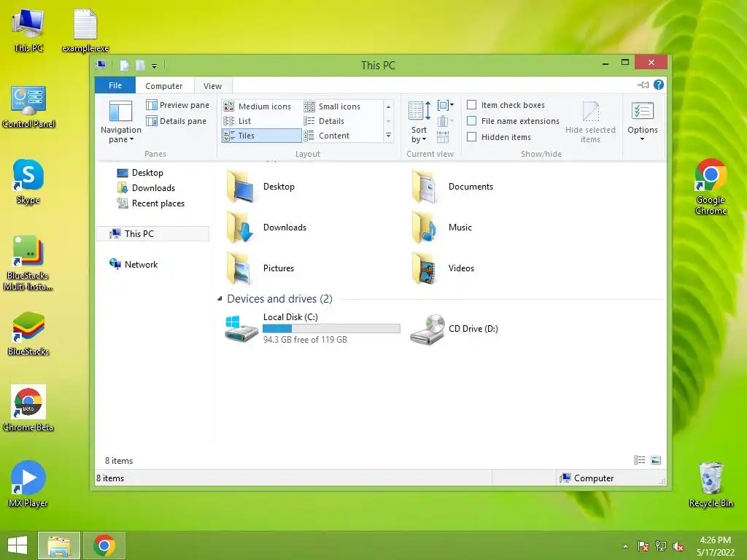Image resolution: width=747 pixels, height=560 pixels.
Task: Switch to the Computer ribbon tab
Action: [164, 86]
